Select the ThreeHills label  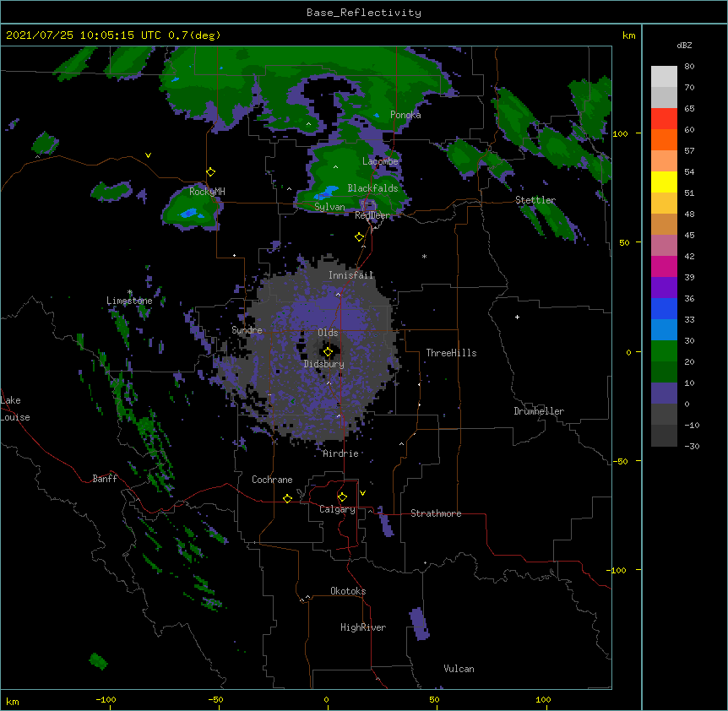pos(451,353)
